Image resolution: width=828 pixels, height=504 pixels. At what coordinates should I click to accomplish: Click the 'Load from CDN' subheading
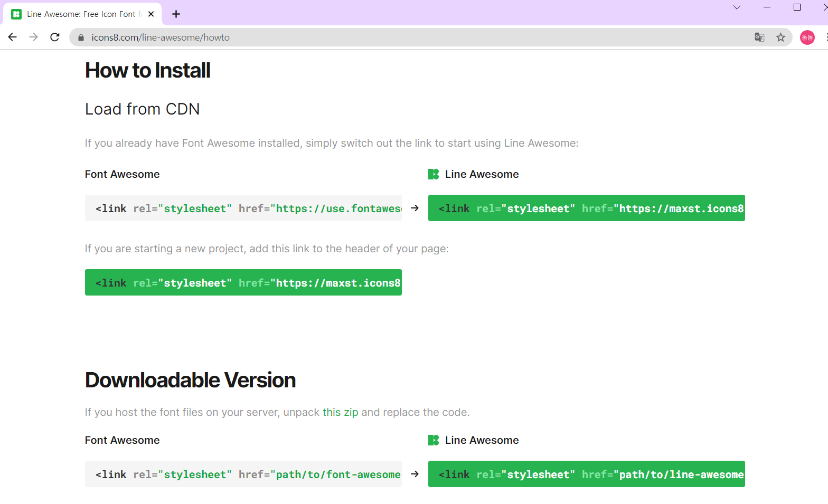[143, 109]
